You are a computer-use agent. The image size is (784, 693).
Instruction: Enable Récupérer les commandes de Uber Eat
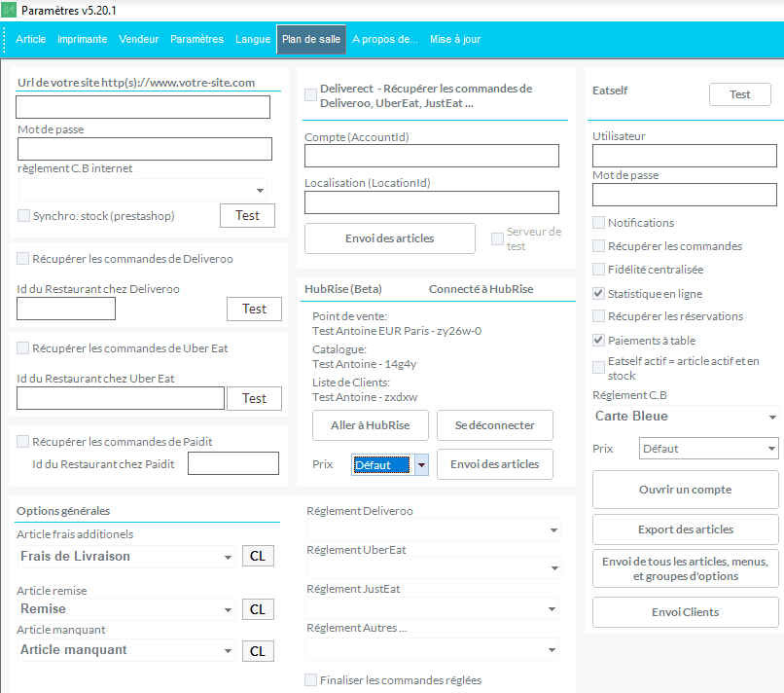23,348
